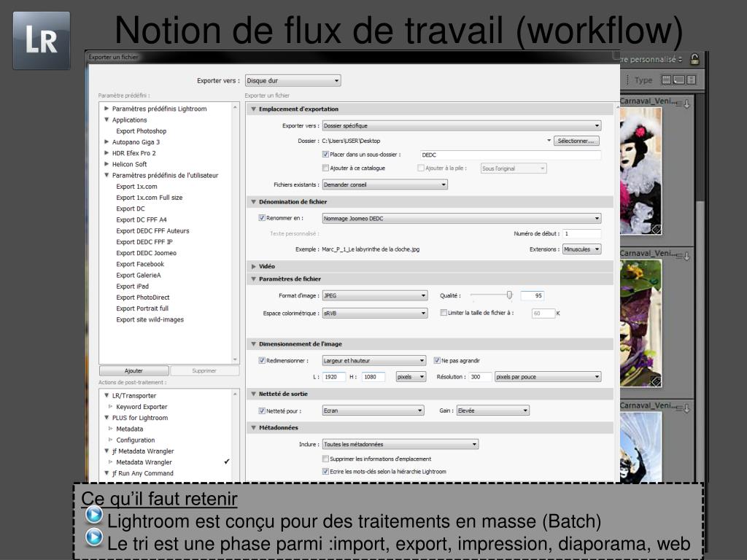
Task: Toggle 'Renommer en' checkbox
Action: [x=262, y=217]
